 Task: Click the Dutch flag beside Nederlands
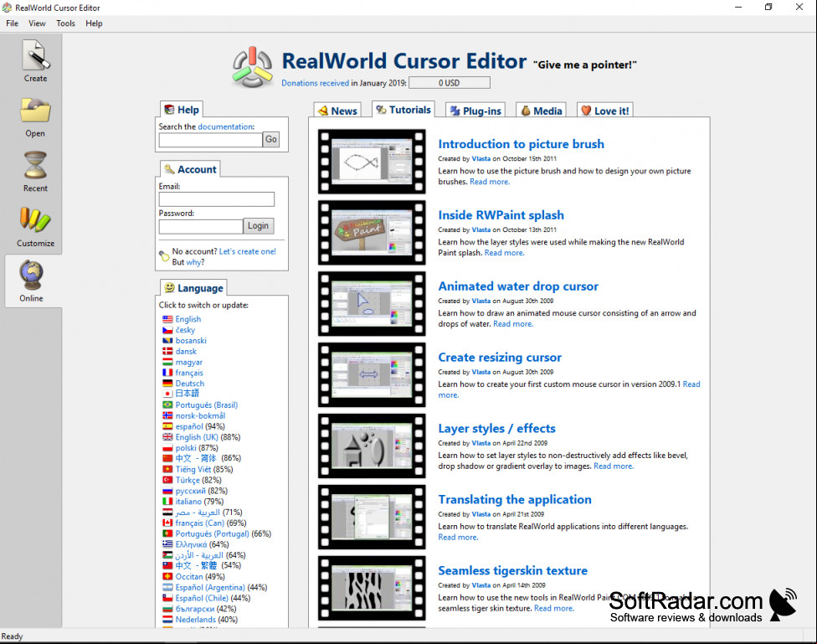click(x=167, y=620)
